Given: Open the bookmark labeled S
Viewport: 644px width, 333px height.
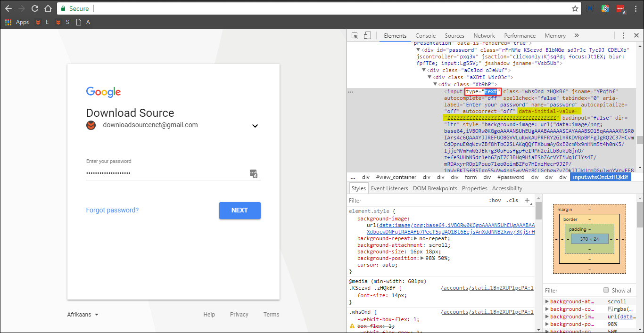Looking at the screenshot, I should 63,22.
